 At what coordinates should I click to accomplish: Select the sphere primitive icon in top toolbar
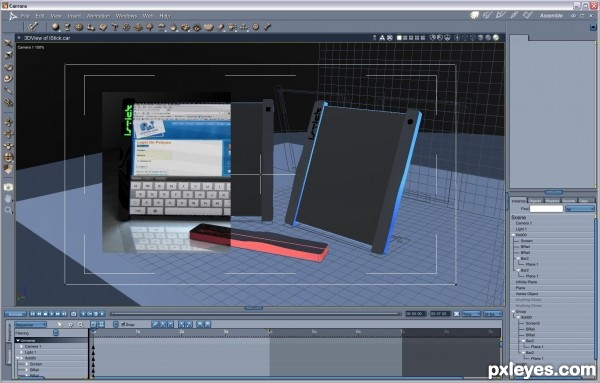click(55, 27)
